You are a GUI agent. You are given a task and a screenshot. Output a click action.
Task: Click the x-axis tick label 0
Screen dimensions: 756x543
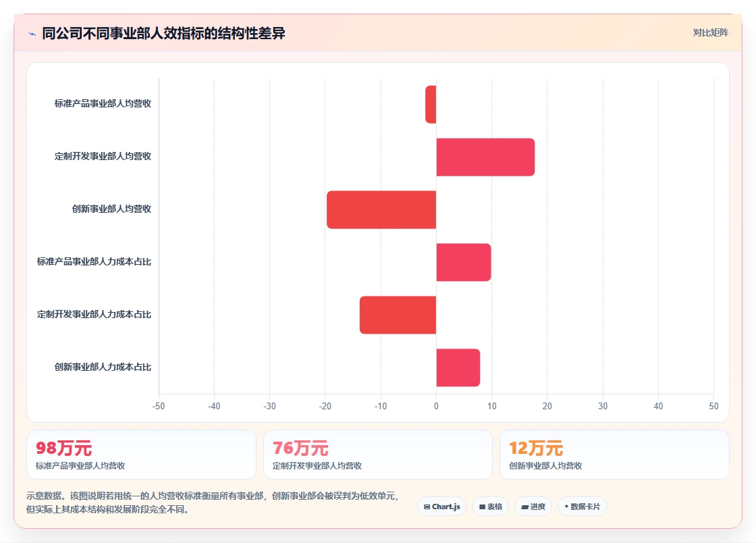coord(436,406)
